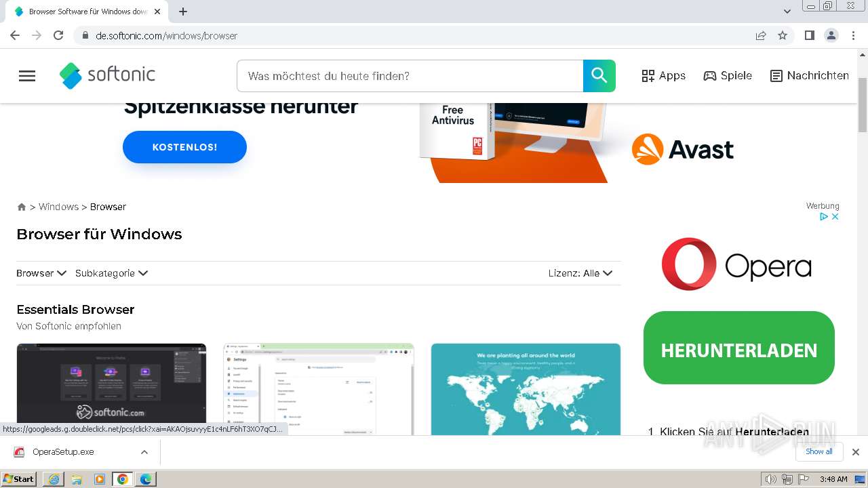868x488 pixels.
Task: Select the Browser Software für Windows tab
Action: pos(85,12)
